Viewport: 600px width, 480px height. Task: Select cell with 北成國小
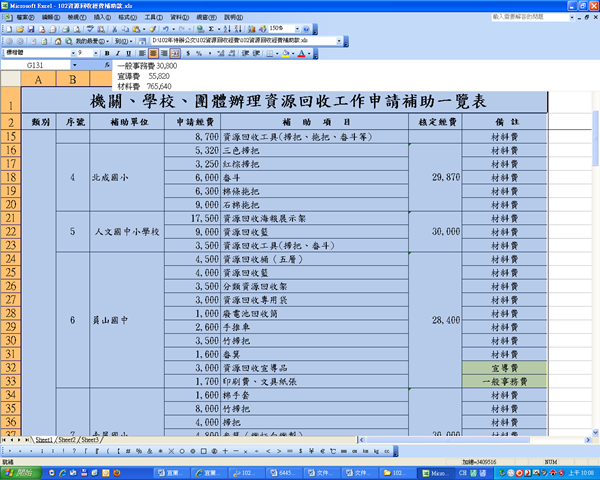coord(127,178)
